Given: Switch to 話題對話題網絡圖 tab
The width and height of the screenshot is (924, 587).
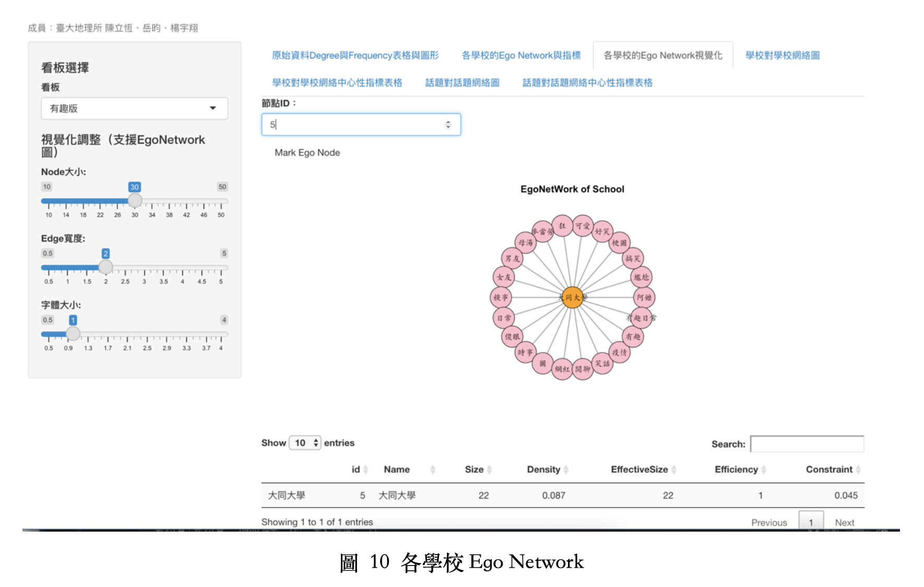Looking at the screenshot, I should (x=462, y=83).
